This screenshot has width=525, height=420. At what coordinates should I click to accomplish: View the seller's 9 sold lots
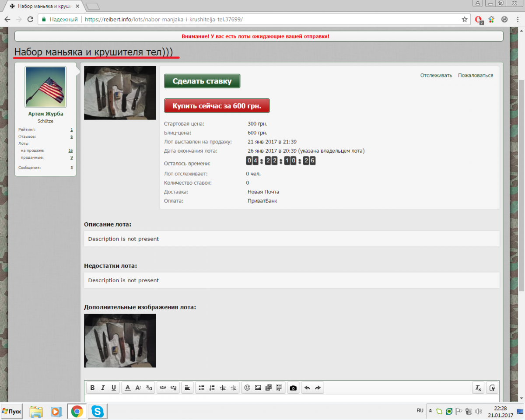point(71,157)
